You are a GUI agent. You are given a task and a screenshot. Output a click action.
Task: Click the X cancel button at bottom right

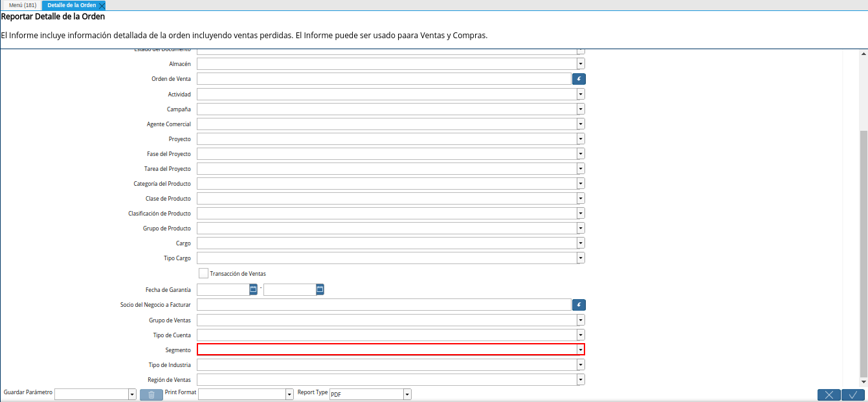(x=829, y=395)
